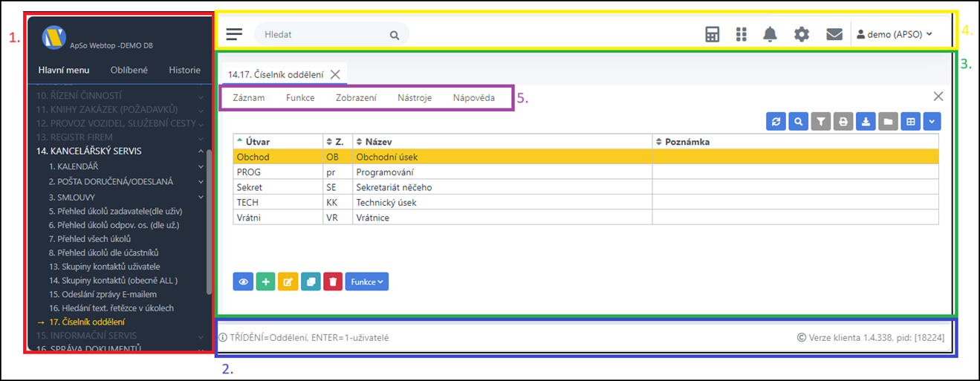Click the notification bell icon
Image resolution: width=980 pixels, height=381 pixels.
770,34
